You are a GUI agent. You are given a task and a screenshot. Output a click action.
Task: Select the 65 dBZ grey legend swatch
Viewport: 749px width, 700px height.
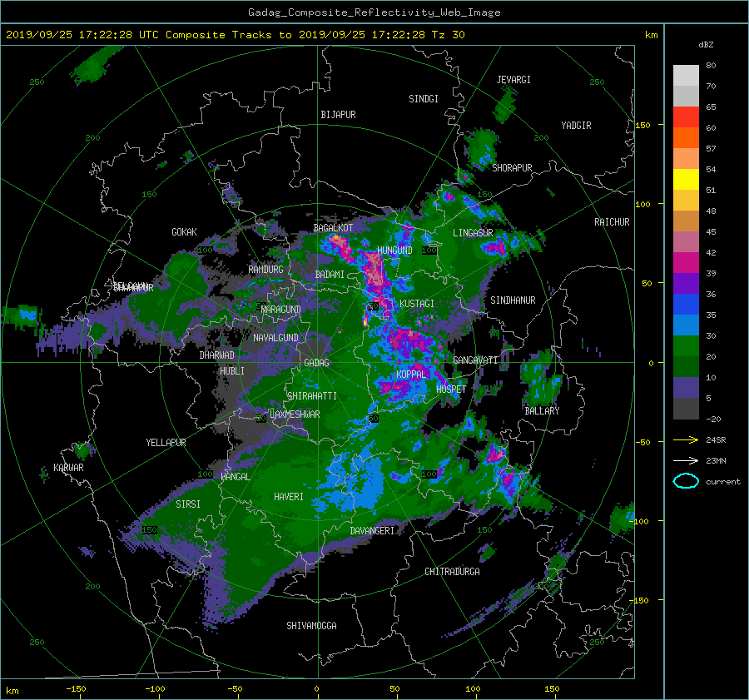686,96
